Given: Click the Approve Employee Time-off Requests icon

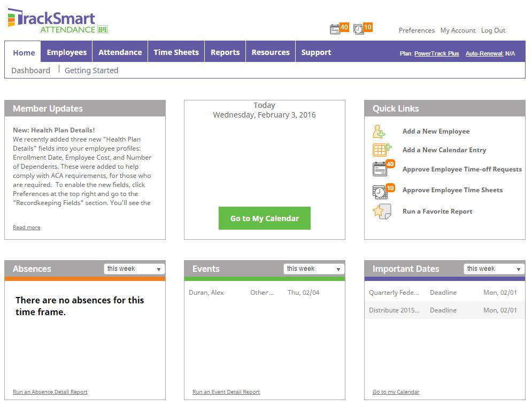Looking at the screenshot, I should click(381, 169).
